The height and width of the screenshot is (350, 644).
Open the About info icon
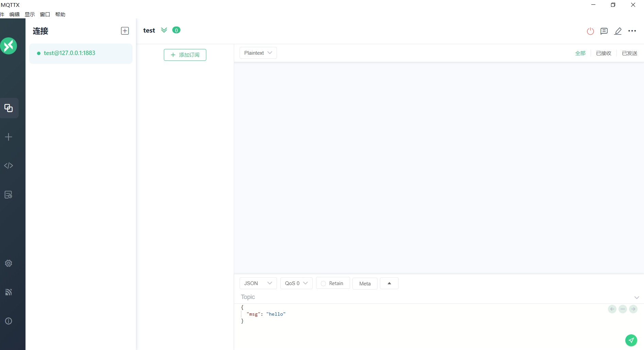tap(8, 321)
